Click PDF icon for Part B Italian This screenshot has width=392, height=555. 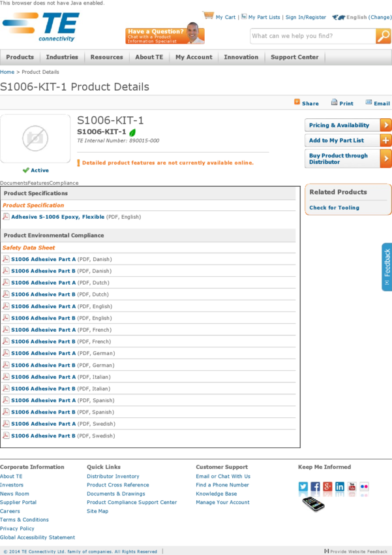click(6, 388)
